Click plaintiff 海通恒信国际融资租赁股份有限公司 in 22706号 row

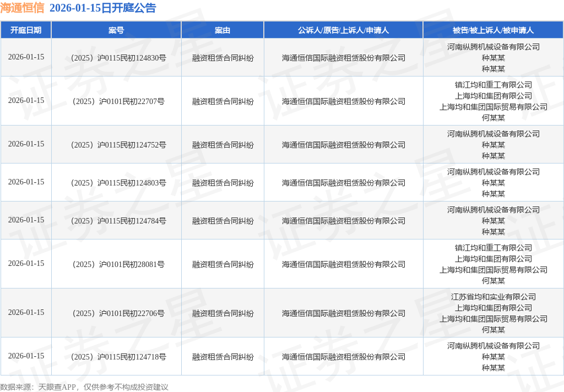tap(344, 313)
